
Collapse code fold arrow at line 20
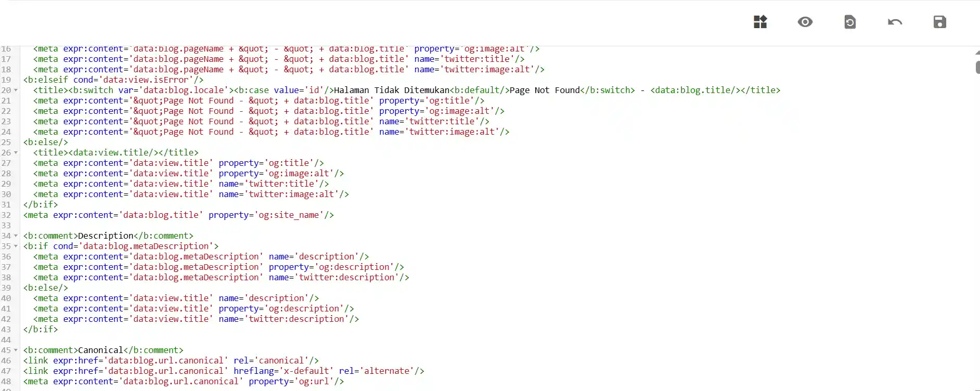tap(16, 90)
